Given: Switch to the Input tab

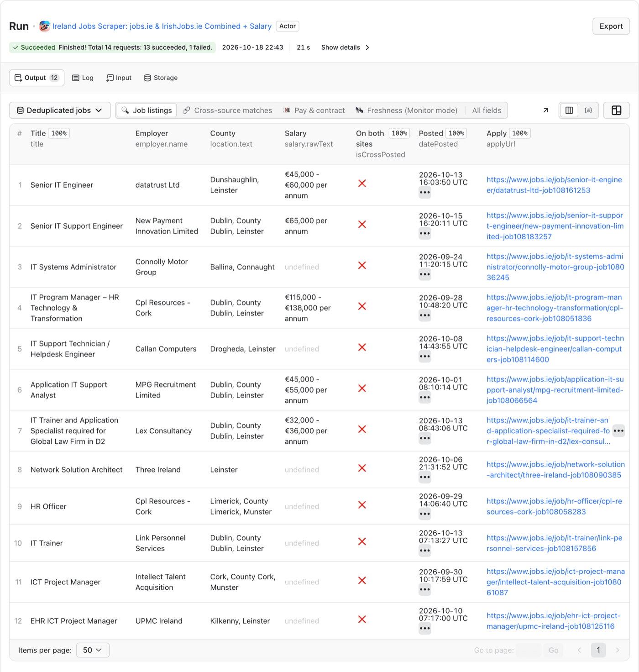Looking at the screenshot, I should tap(119, 78).
